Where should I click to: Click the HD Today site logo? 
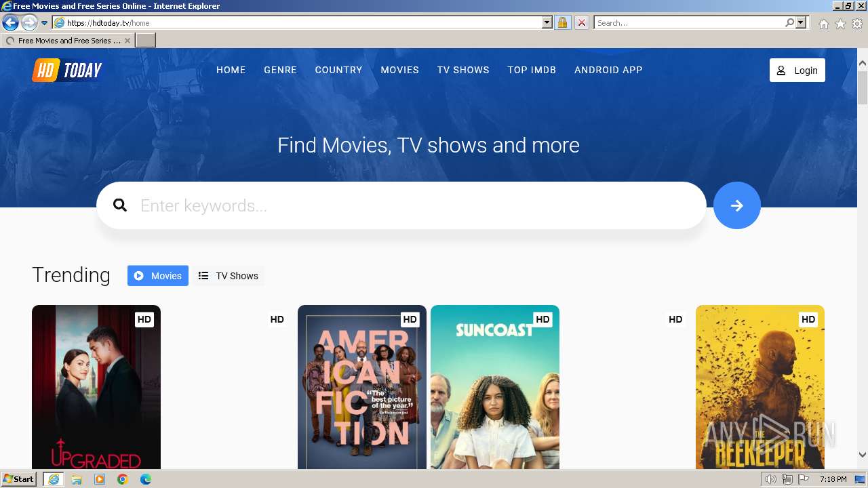(x=67, y=70)
